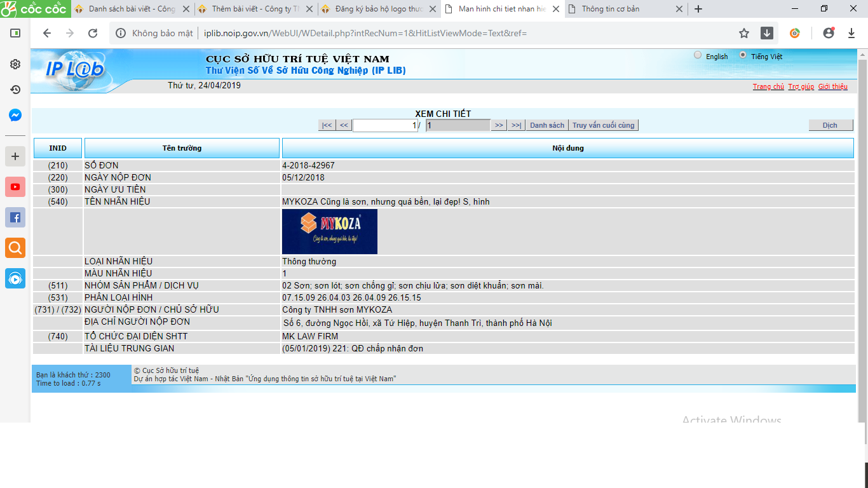Open YouTube from the sidebar

15,187
